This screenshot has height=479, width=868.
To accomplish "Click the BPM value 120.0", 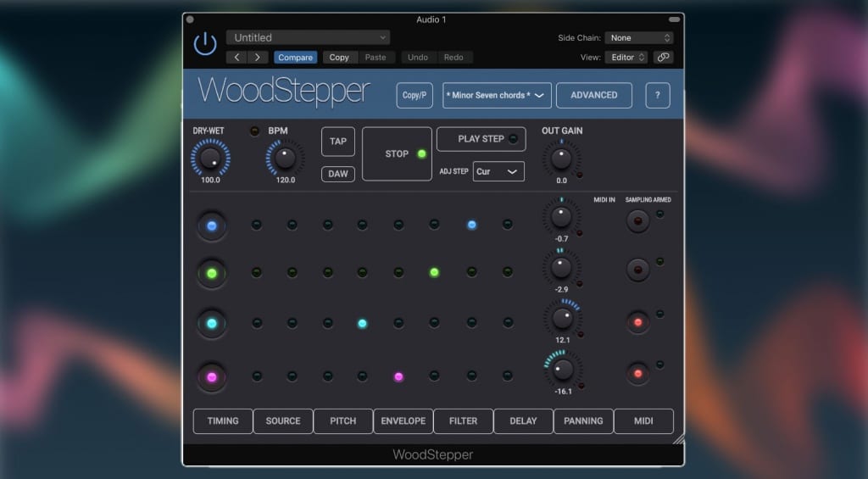I will 285,180.
